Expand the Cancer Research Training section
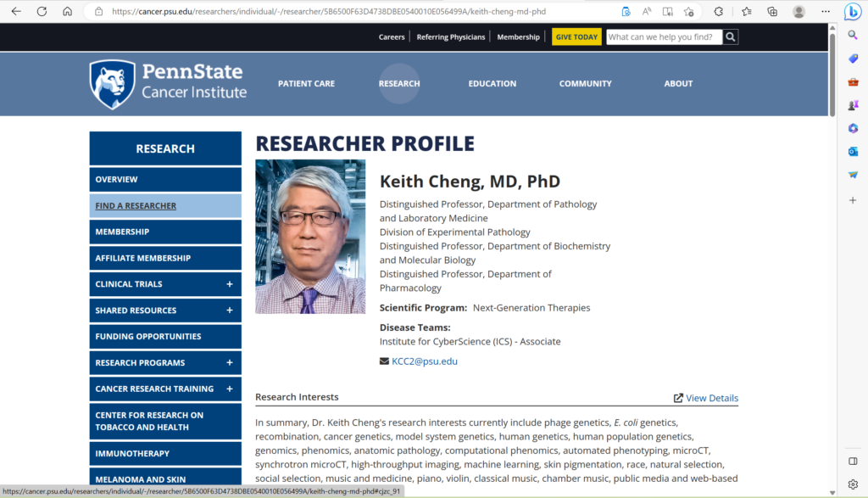Screen dimensions: 868x498 click(229, 389)
